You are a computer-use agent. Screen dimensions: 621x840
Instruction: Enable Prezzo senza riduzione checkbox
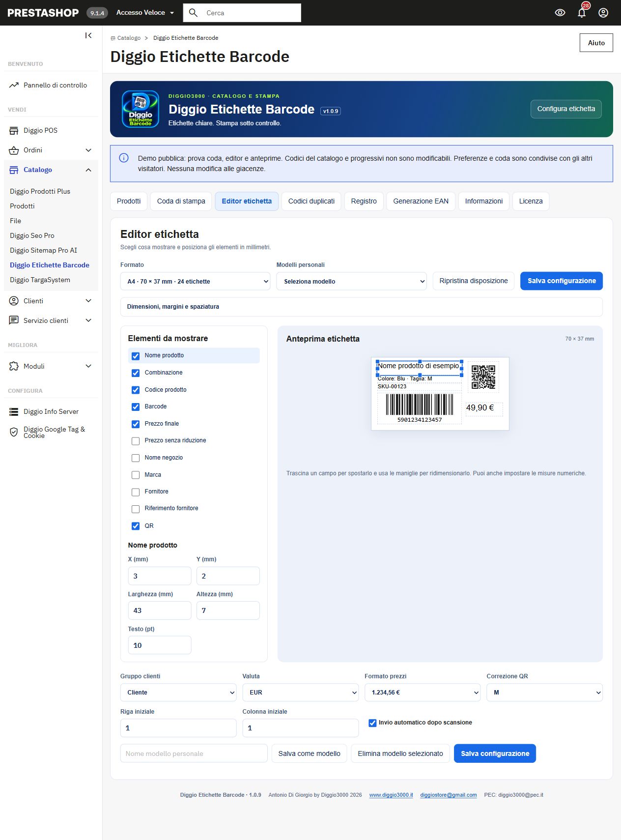pyautogui.click(x=136, y=441)
